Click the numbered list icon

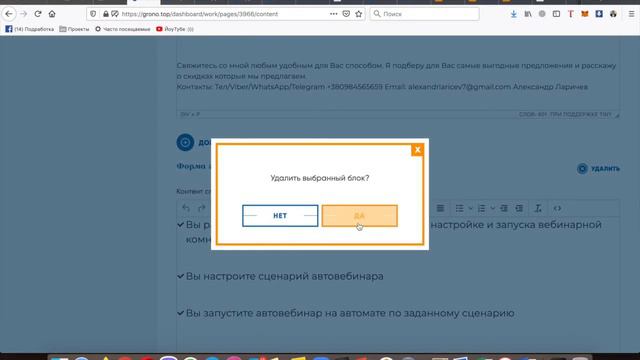point(482,208)
